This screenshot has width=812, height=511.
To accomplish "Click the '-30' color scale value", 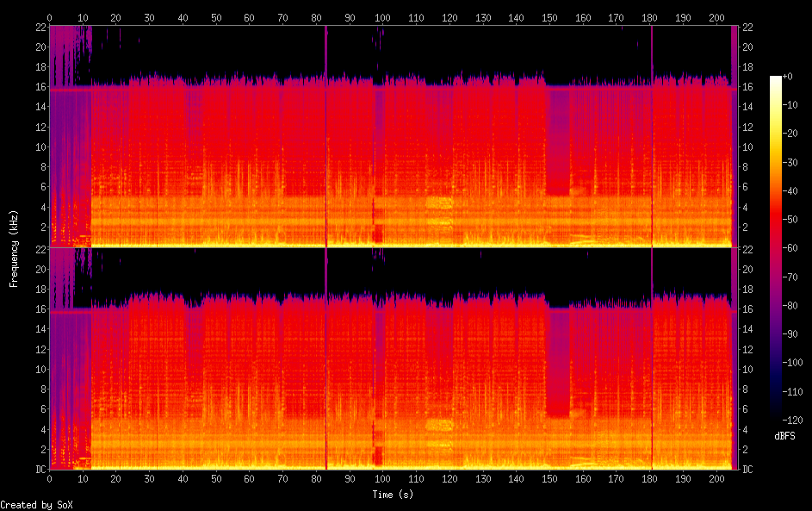I will 790,162.
